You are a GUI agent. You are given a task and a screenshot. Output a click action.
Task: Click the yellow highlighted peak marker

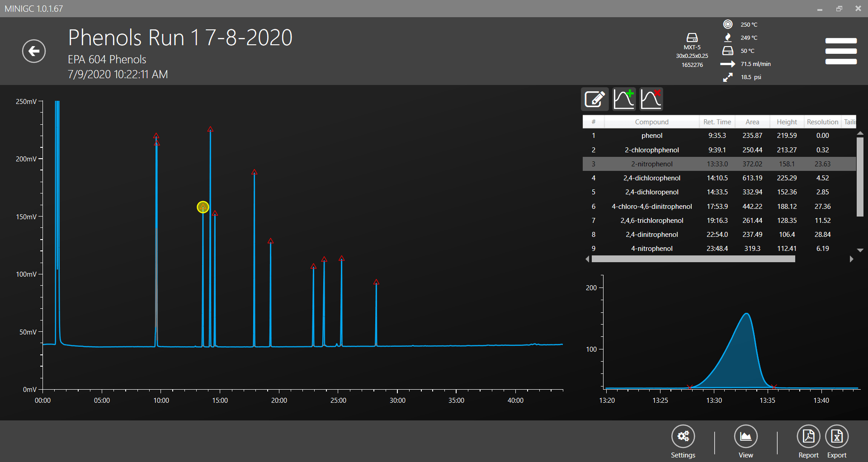point(203,207)
